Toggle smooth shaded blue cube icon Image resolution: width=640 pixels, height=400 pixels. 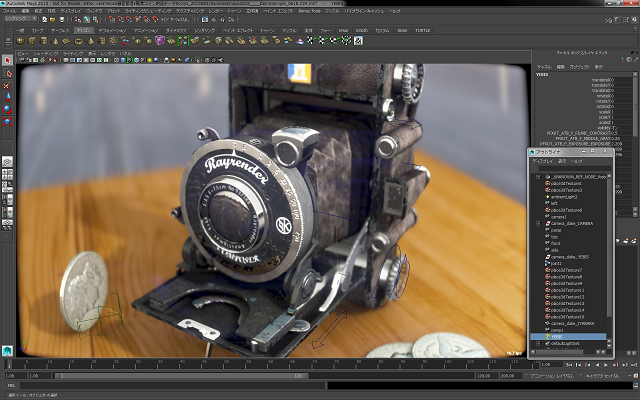coord(123,60)
